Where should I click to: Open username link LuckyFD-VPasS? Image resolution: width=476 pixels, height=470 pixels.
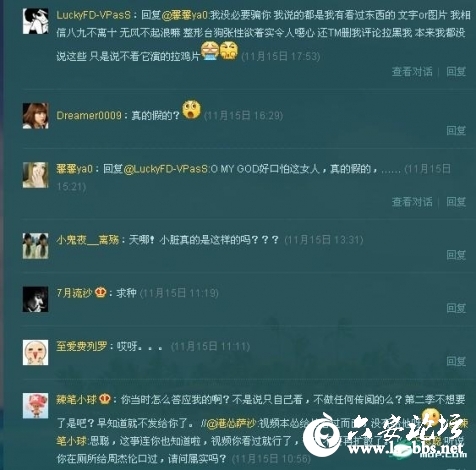click(94, 15)
